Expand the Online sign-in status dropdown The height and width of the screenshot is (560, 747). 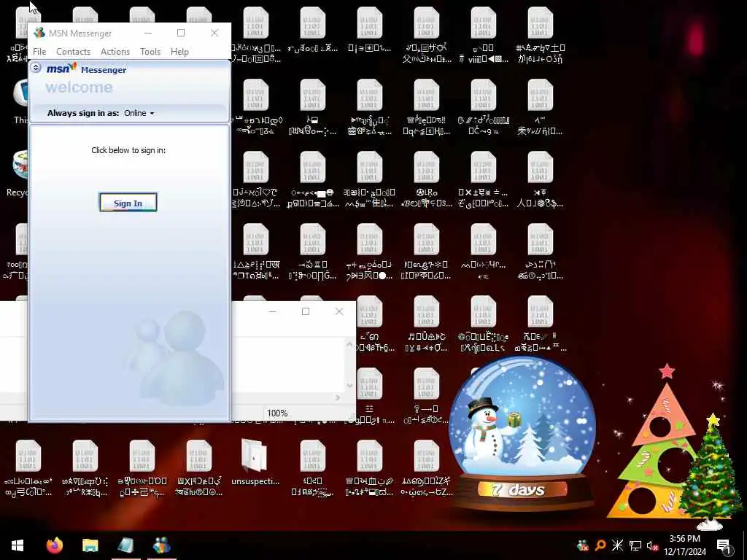click(139, 113)
